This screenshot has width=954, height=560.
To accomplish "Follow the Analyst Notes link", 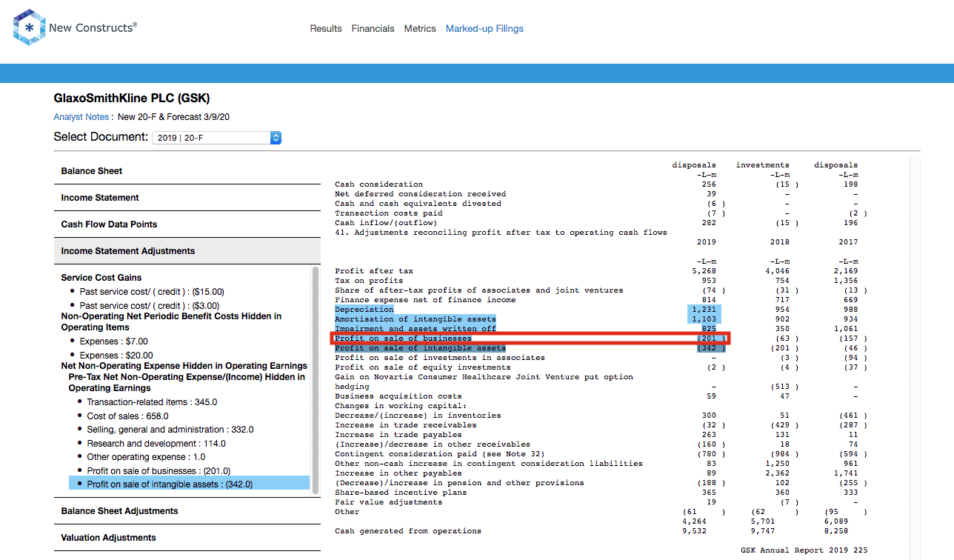I will tap(81, 117).
